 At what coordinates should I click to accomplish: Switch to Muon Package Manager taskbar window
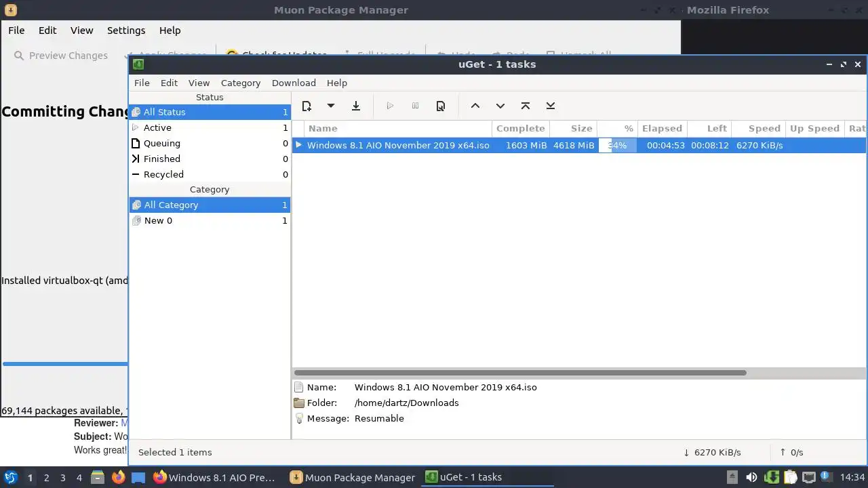[353, 477]
